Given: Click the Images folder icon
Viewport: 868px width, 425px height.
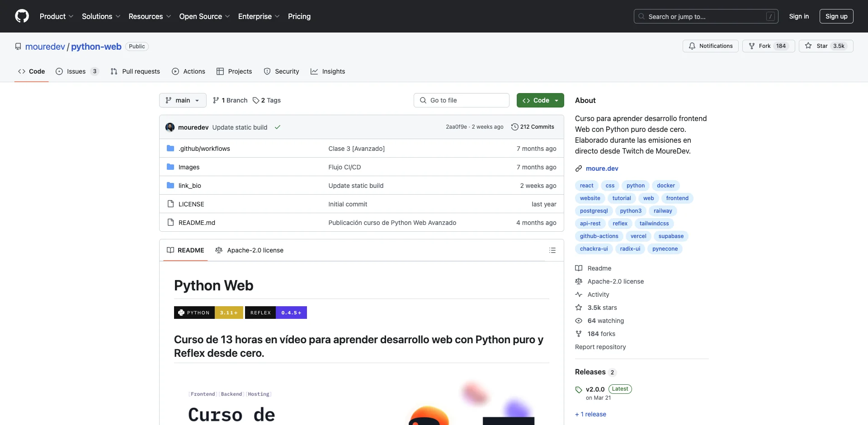Looking at the screenshot, I should pos(170,167).
